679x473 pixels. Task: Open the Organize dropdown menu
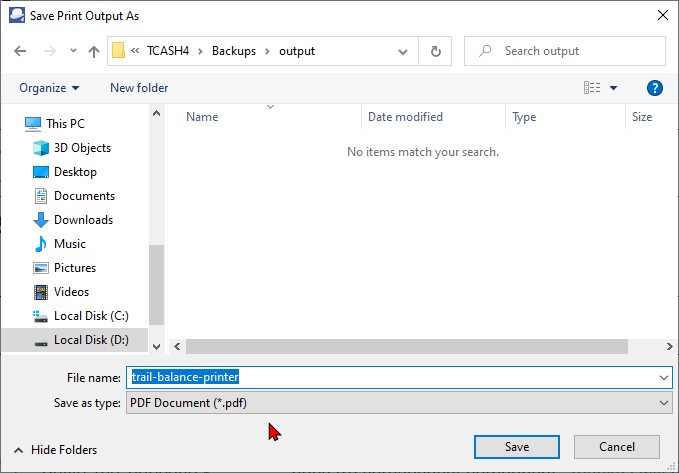(x=48, y=88)
